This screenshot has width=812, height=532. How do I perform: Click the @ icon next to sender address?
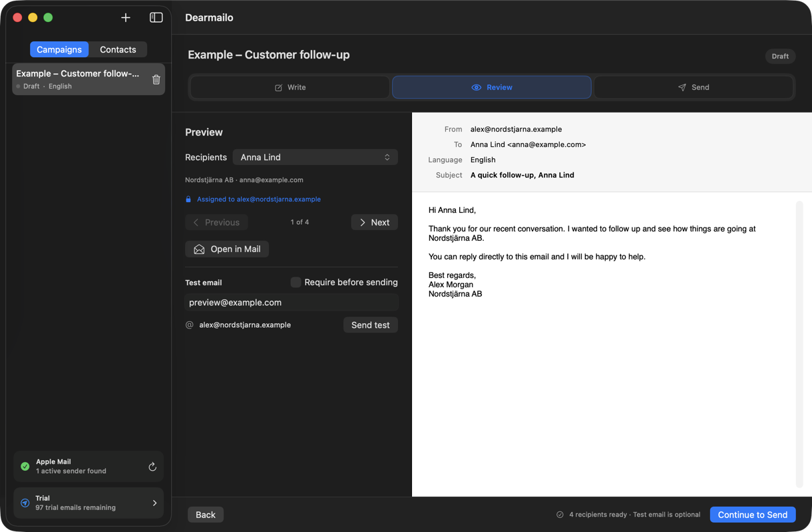pyautogui.click(x=190, y=325)
